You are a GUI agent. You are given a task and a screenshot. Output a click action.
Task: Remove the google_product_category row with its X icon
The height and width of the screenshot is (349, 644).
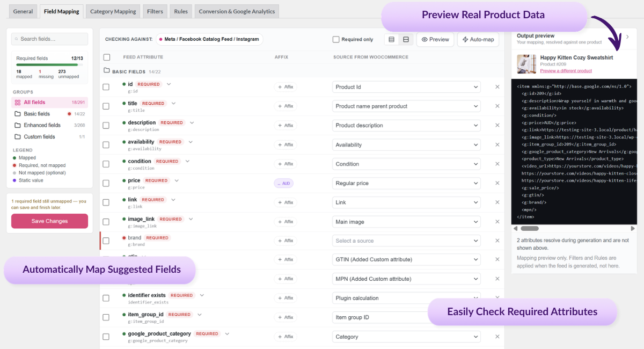pos(497,337)
